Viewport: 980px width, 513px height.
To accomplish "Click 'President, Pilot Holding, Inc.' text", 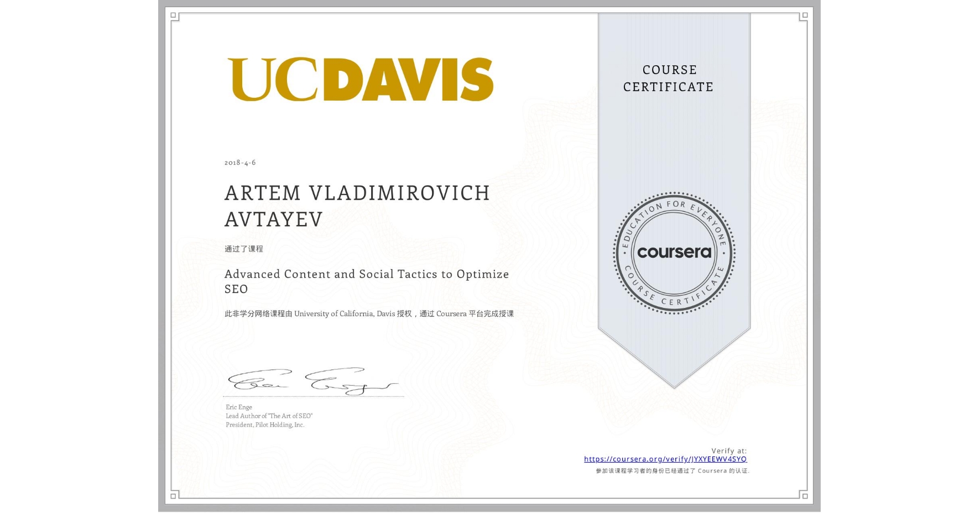I will 265,425.
